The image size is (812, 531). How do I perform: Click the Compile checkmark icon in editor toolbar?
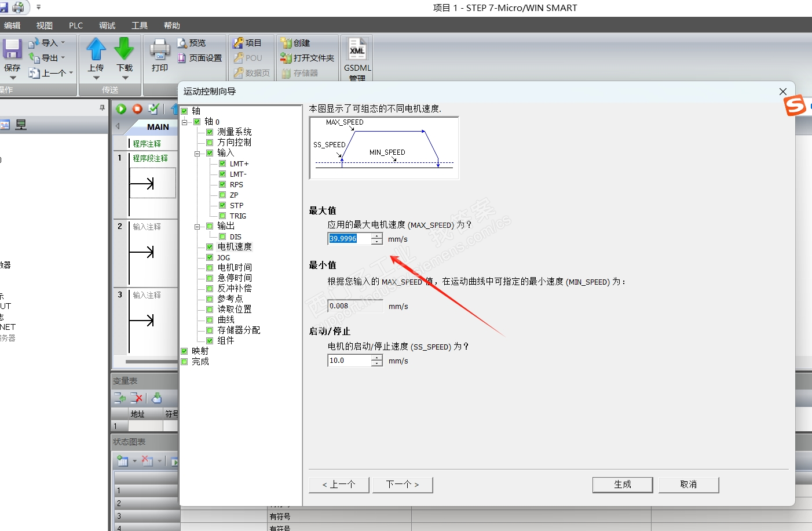(x=153, y=109)
